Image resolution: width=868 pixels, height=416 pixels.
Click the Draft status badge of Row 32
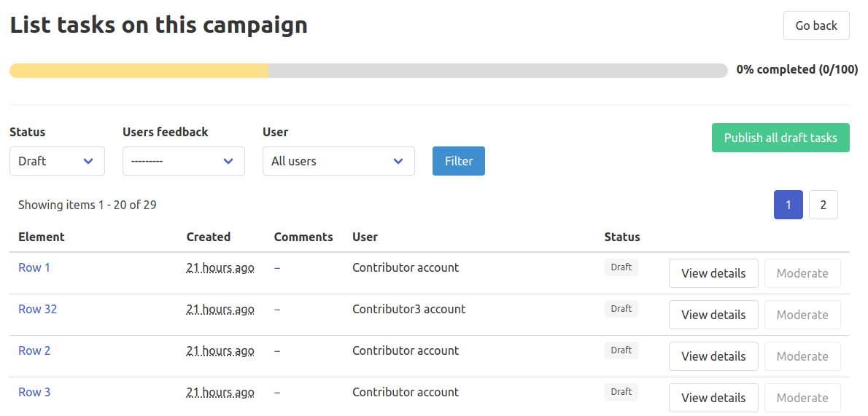(621, 309)
